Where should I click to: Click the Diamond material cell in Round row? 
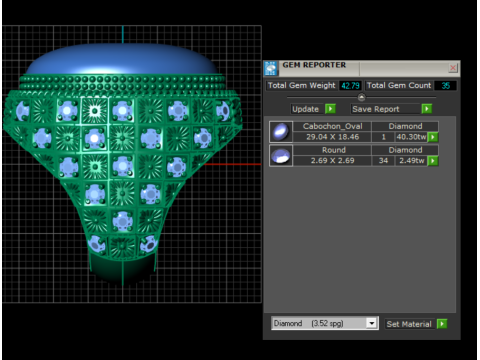coord(405,150)
